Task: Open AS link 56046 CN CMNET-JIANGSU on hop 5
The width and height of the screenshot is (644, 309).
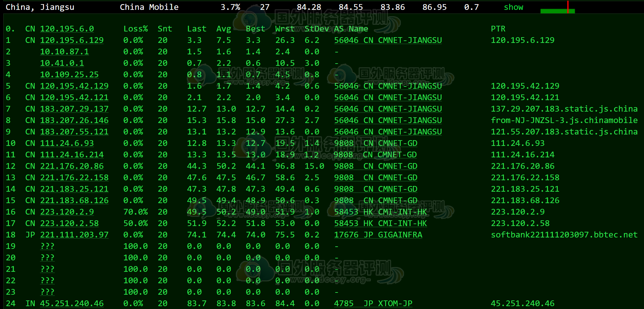Action: [388, 86]
